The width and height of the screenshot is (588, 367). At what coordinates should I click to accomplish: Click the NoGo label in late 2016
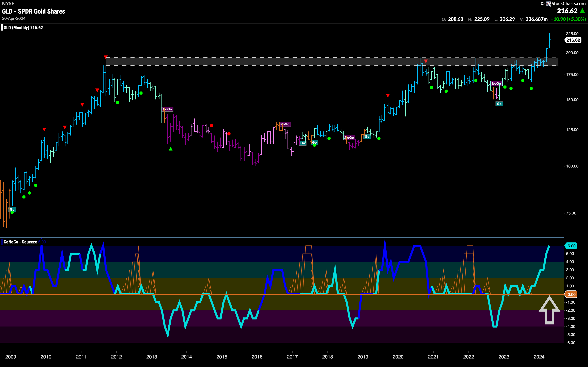[x=285, y=124]
